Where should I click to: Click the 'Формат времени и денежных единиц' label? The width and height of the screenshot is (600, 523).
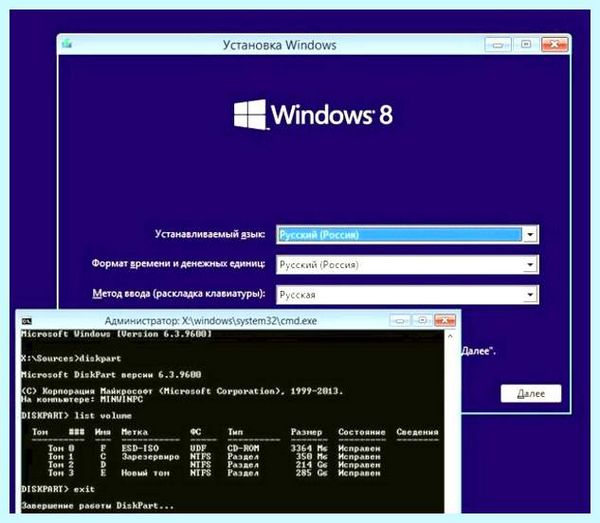178,264
